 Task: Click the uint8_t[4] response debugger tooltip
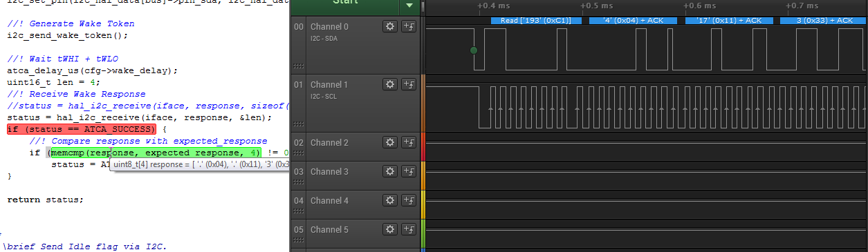click(x=199, y=165)
